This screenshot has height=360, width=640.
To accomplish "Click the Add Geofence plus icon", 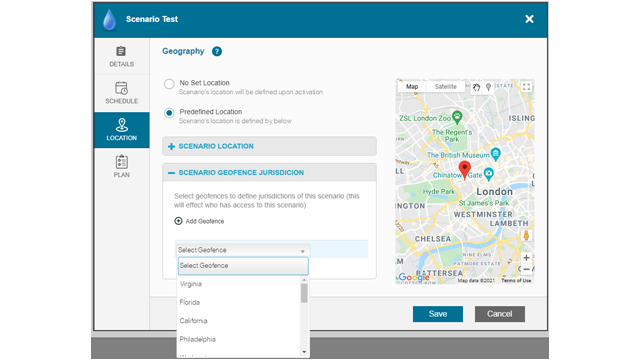I will coord(178,221).
